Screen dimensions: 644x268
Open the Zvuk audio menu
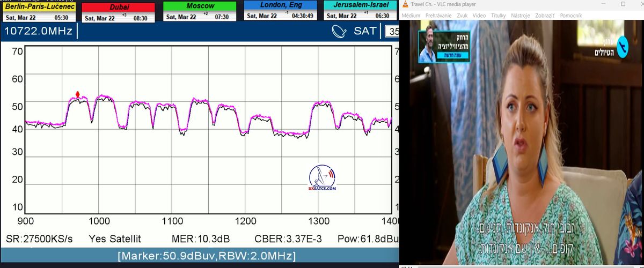pos(462,16)
